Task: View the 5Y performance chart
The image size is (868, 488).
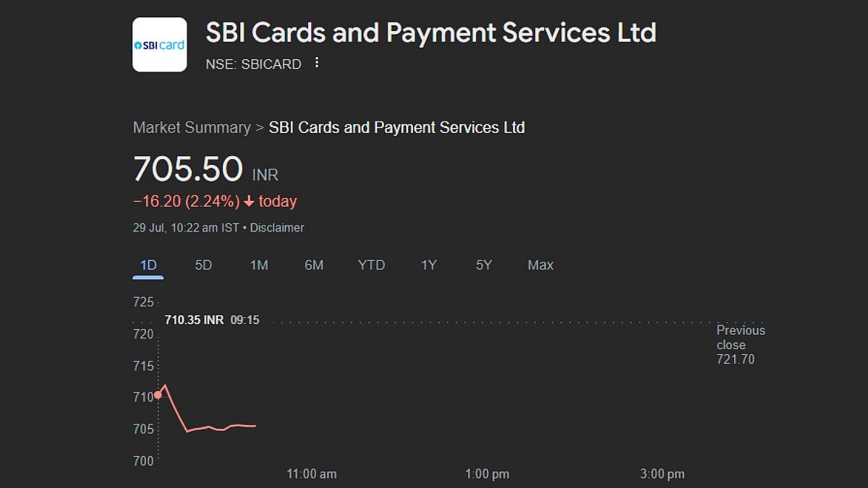Action: click(x=482, y=265)
